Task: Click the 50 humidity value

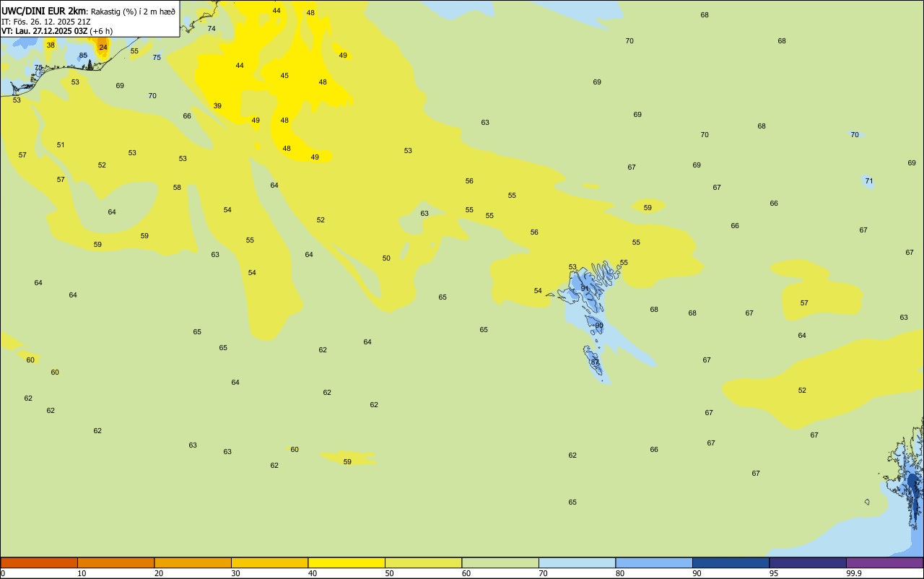Action: 386,258
